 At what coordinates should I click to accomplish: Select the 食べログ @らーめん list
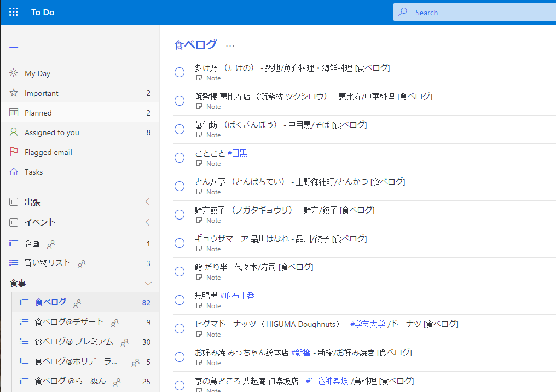coord(85,382)
